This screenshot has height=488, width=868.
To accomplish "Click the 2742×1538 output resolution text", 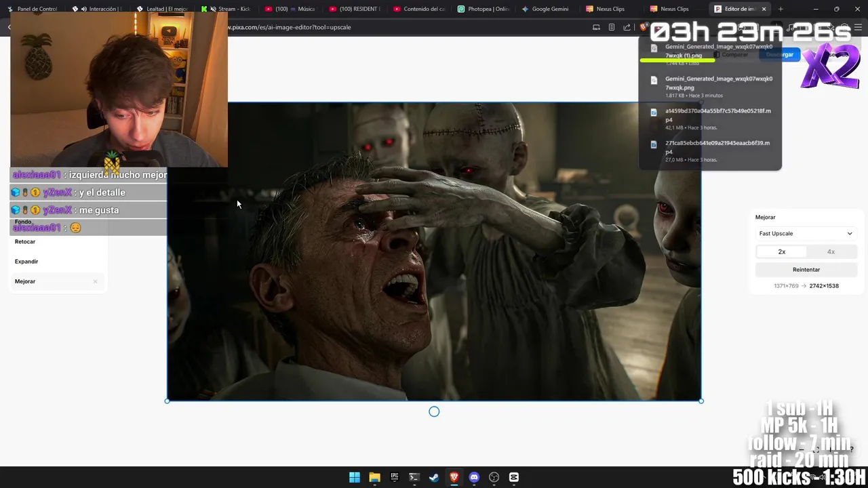I will (x=824, y=286).
